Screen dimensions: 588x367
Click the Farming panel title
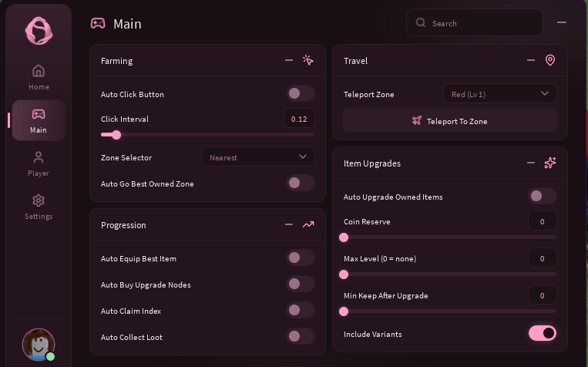pyautogui.click(x=116, y=61)
